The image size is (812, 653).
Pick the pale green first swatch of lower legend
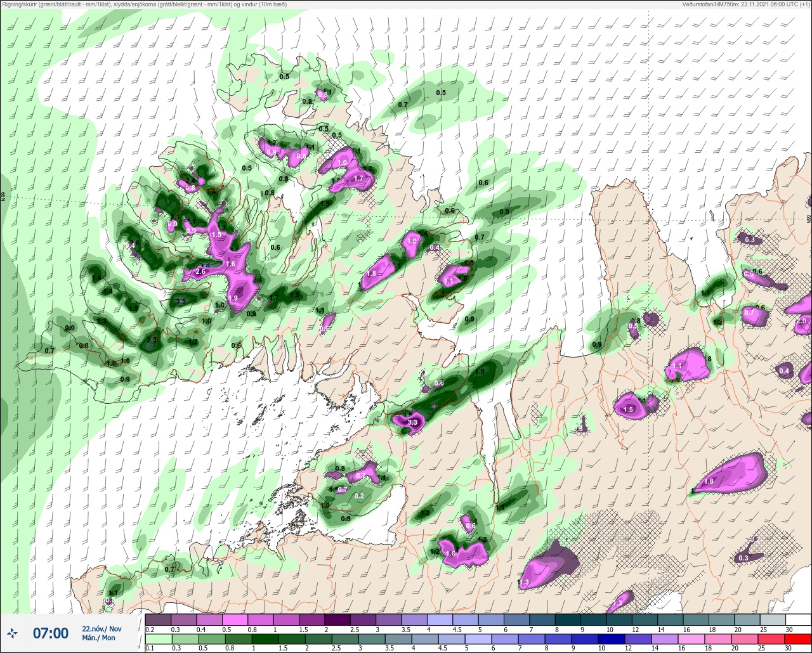(x=159, y=639)
